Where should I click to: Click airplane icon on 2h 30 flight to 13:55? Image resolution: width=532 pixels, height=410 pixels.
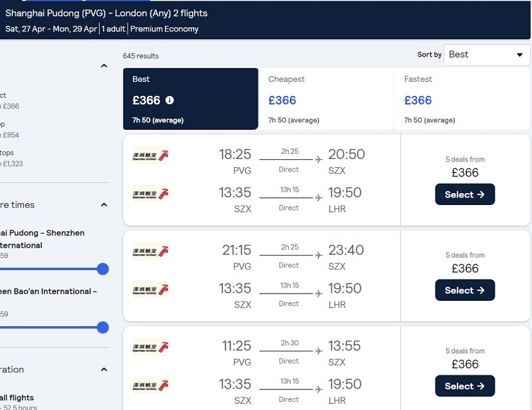coord(319,351)
